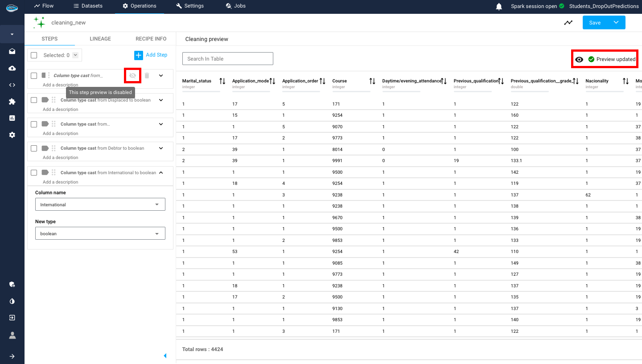Open the Column name International dropdown
The width and height of the screenshot is (642, 364).
click(x=100, y=204)
